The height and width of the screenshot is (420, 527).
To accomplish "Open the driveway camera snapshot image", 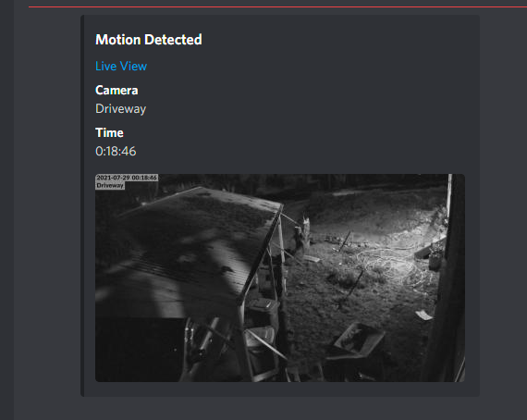I will click(x=280, y=278).
